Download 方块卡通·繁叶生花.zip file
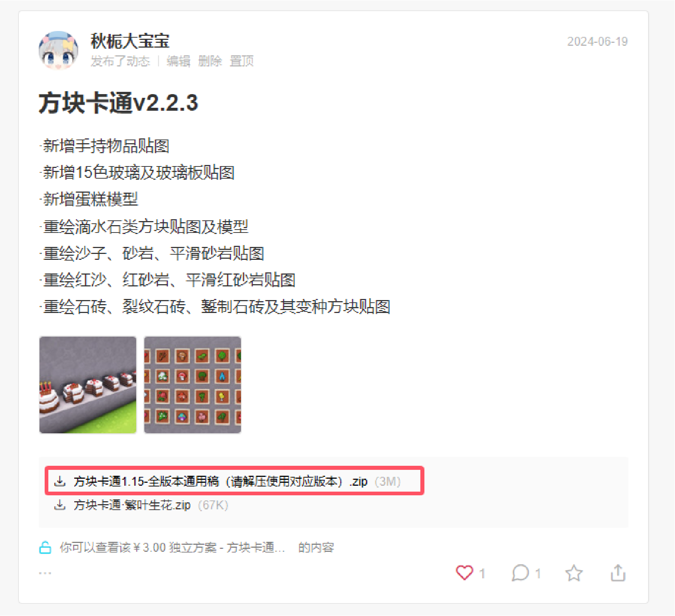The height and width of the screenshot is (616, 675). click(x=132, y=505)
